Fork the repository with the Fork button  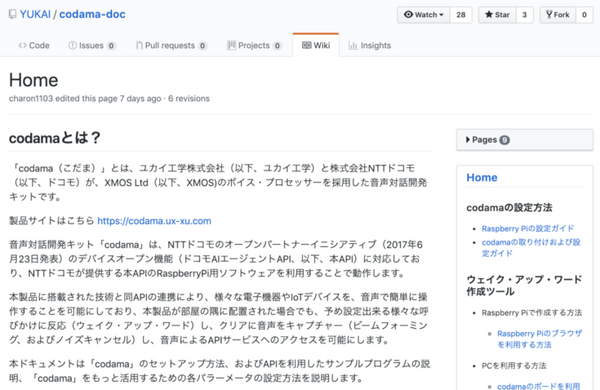point(558,15)
